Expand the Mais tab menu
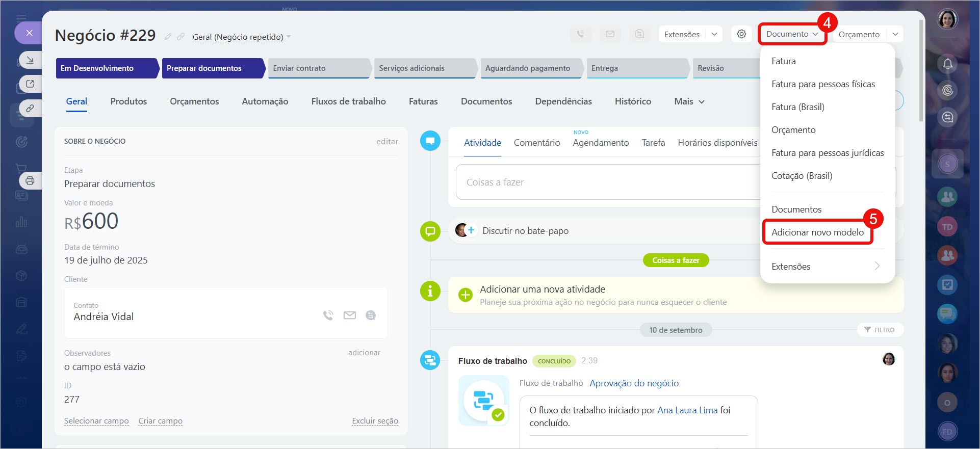This screenshot has width=980, height=449. (689, 101)
